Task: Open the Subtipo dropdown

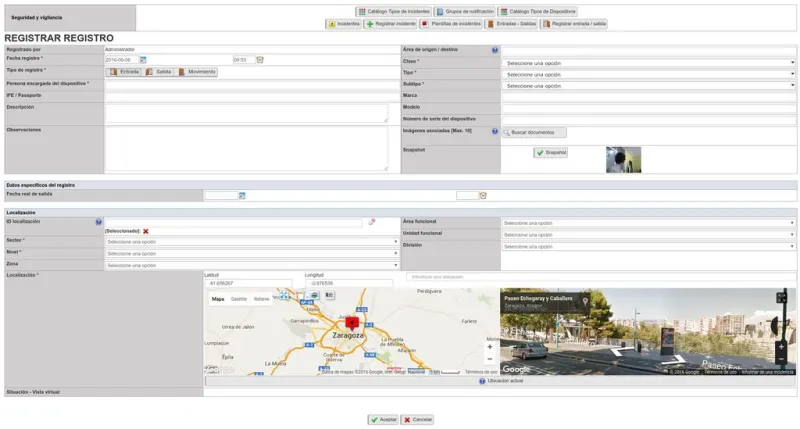Action: [x=649, y=86]
